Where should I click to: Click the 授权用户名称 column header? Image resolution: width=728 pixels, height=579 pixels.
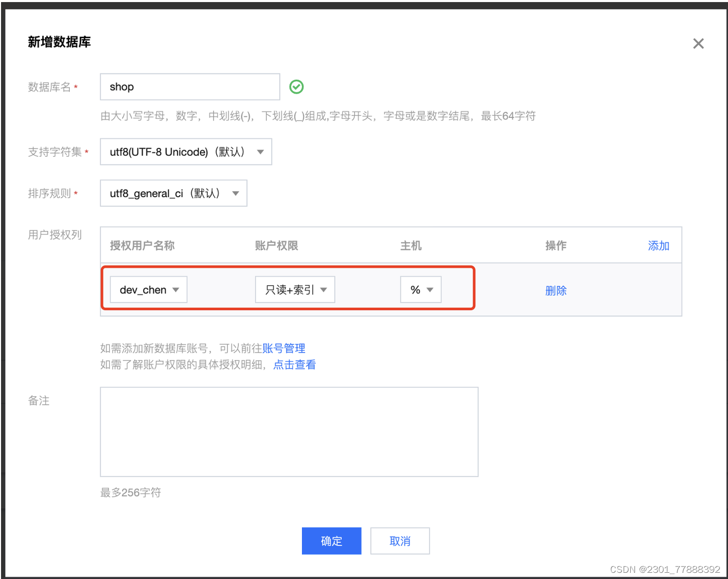(142, 246)
